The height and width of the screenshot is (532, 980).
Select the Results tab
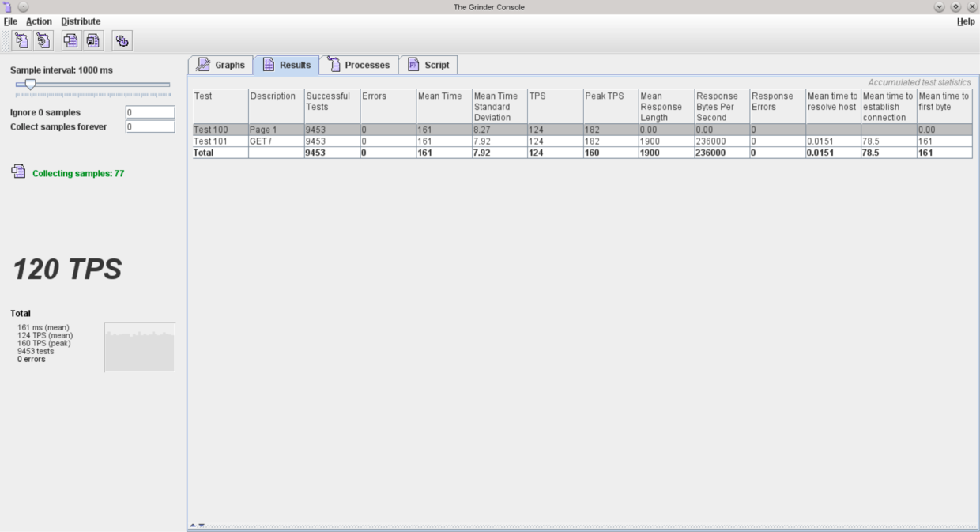(286, 65)
